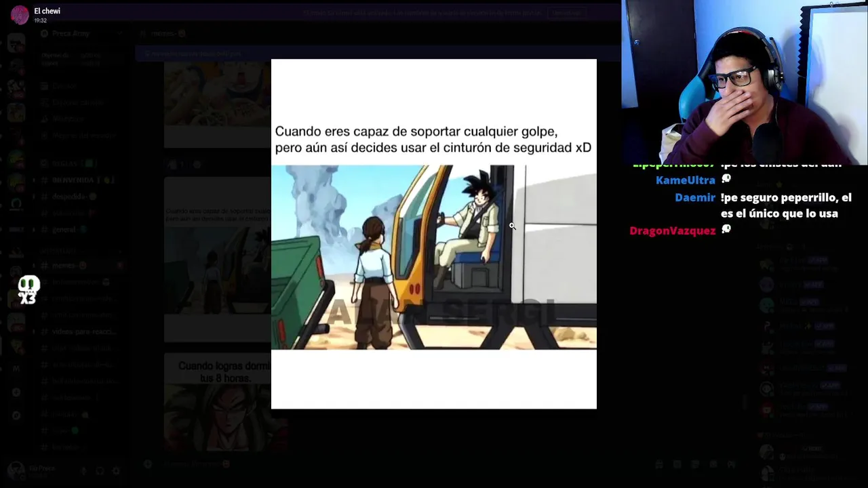
Task: Open the apps icon in message bar
Action: (x=732, y=464)
